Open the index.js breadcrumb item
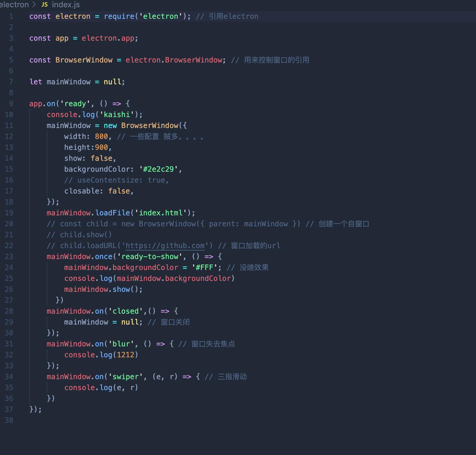Screen dimensions: 476x455 (x=66, y=5)
